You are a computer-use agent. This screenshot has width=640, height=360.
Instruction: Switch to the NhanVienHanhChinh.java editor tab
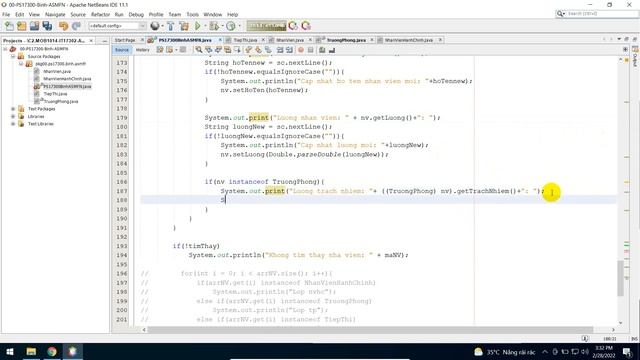409,40
